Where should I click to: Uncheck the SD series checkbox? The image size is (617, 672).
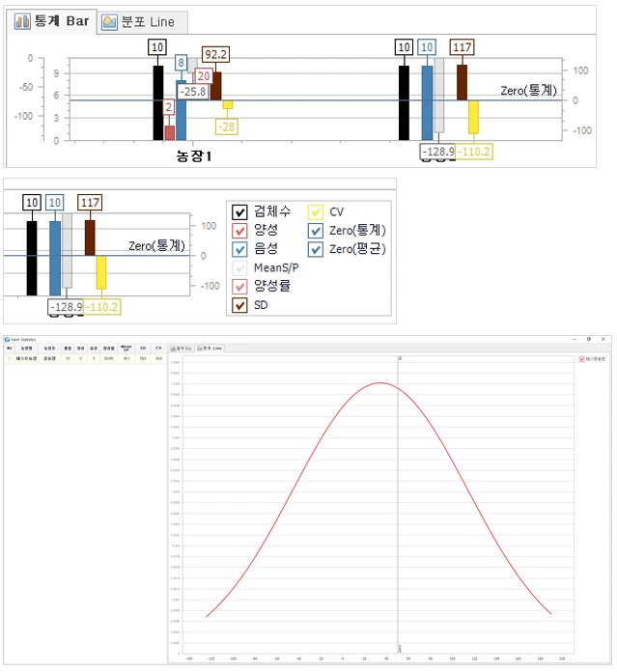[x=239, y=305]
